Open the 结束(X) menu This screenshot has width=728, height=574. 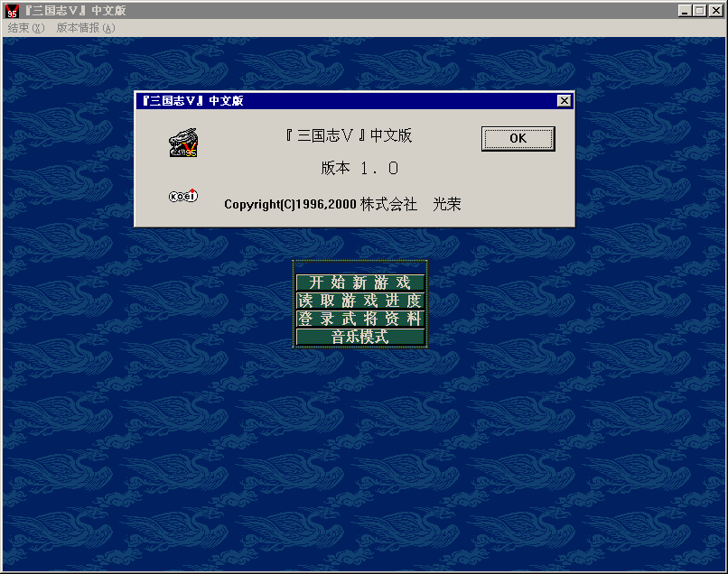click(26, 28)
